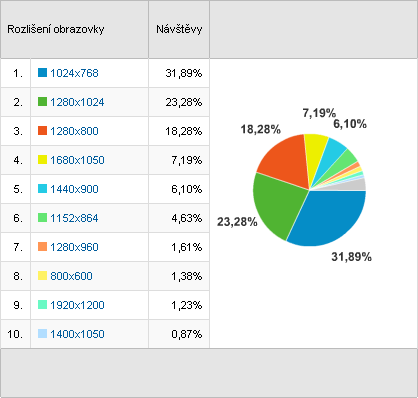The image size is (418, 398).
Task: Click the blue swatch beside 1024x768
Action: (42, 73)
